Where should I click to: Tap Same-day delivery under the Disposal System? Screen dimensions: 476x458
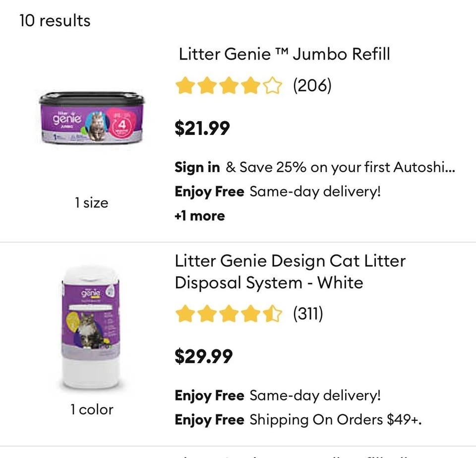click(x=315, y=395)
